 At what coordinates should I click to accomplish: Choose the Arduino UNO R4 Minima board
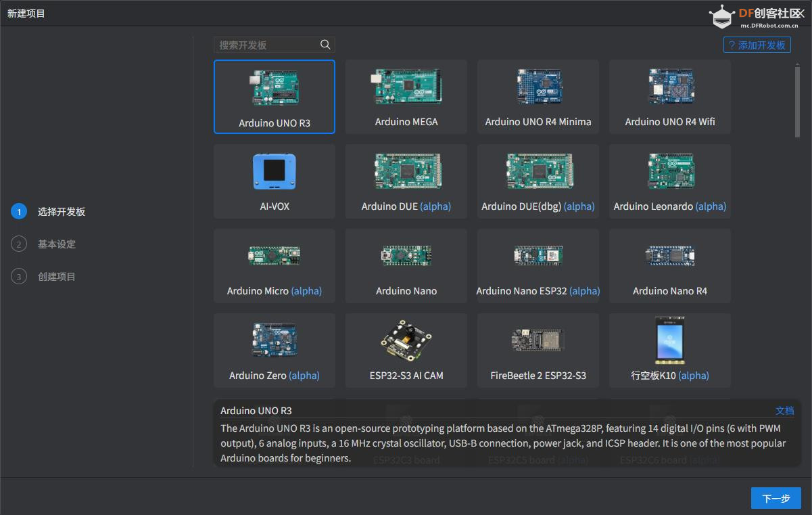pyautogui.click(x=538, y=97)
